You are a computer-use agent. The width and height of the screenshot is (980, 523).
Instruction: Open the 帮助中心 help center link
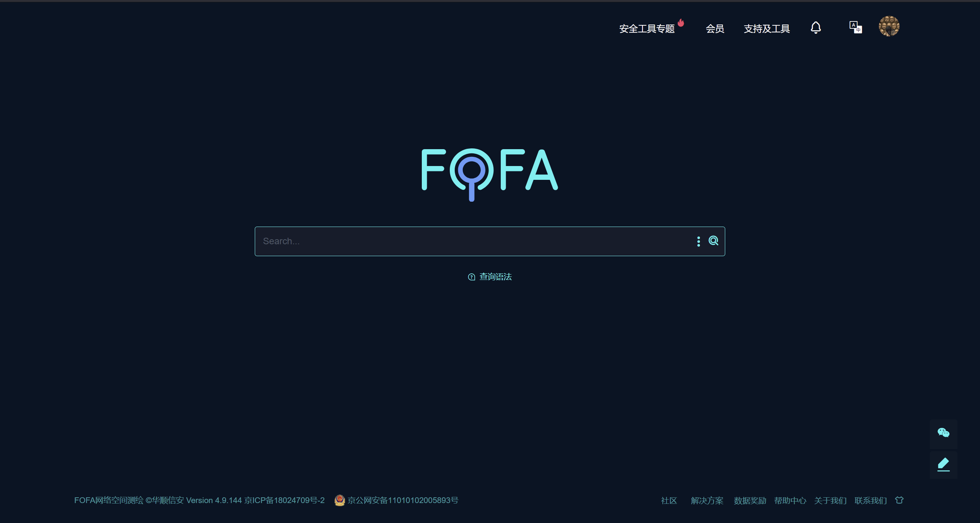790,500
